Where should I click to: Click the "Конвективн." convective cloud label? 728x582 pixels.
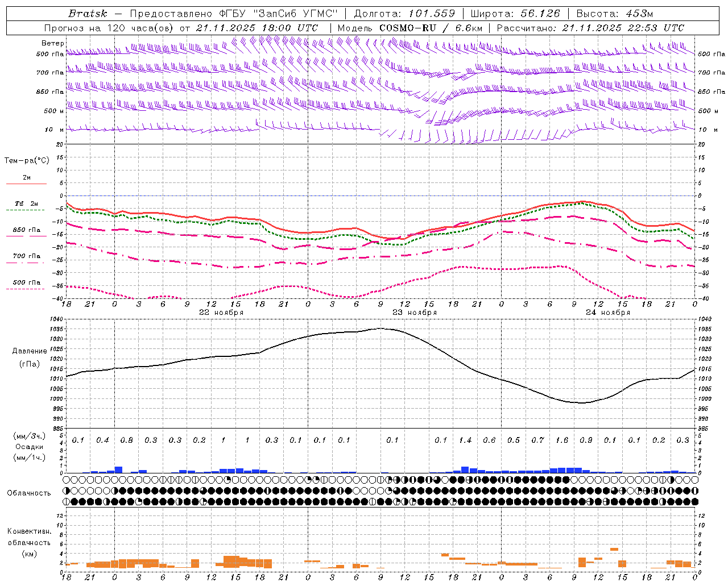(x=29, y=531)
